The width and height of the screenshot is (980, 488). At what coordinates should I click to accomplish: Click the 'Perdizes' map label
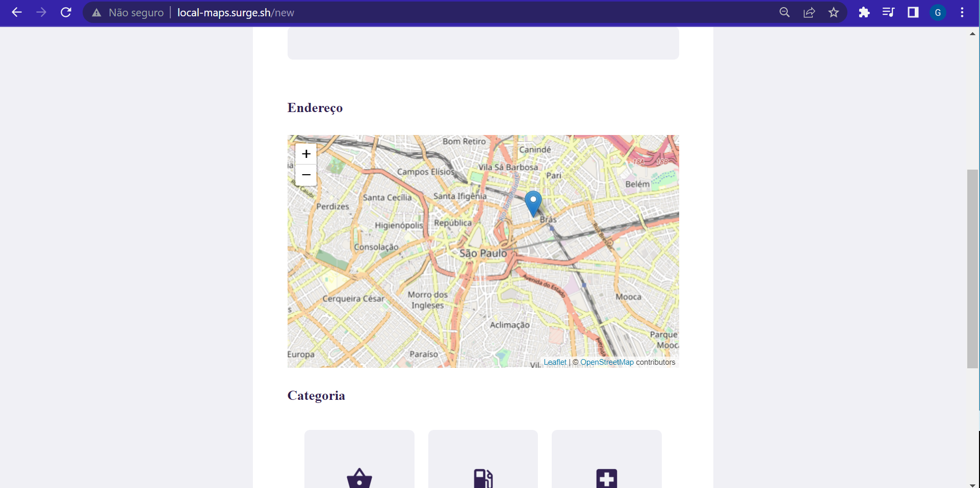[x=332, y=206]
